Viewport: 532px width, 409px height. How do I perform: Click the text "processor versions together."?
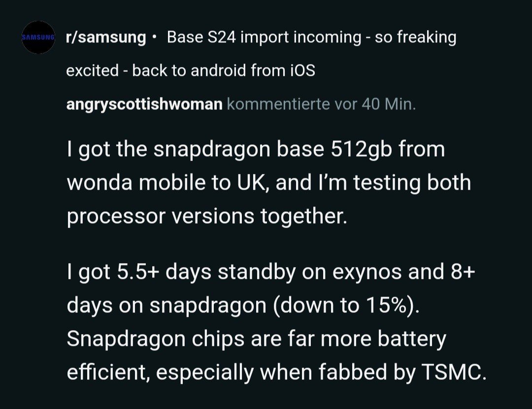pyautogui.click(x=207, y=216)
